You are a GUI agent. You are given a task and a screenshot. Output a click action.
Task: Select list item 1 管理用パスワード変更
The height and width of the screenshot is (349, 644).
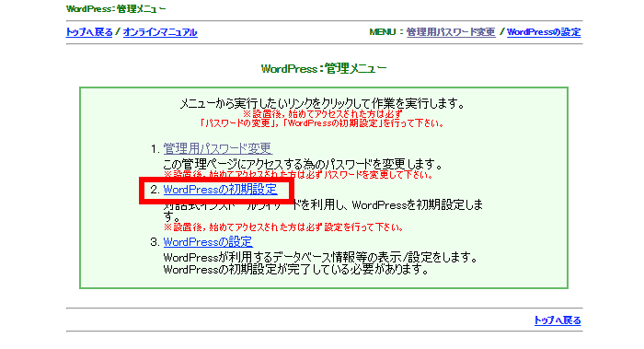pyautogui.click(x=218, y=148)
